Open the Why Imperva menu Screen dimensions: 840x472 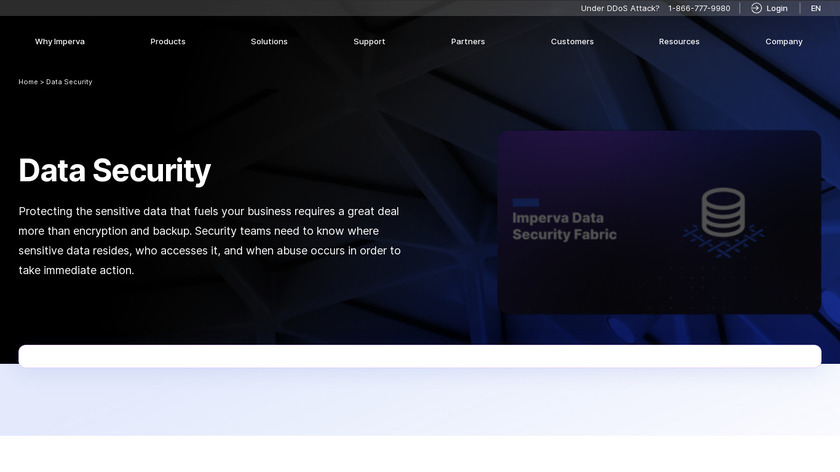click(59, 41)
